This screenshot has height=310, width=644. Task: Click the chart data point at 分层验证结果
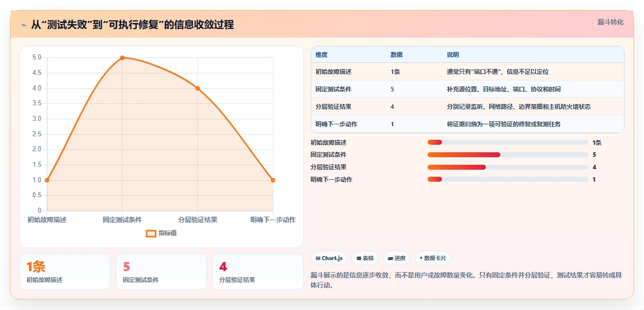[198, 88]
